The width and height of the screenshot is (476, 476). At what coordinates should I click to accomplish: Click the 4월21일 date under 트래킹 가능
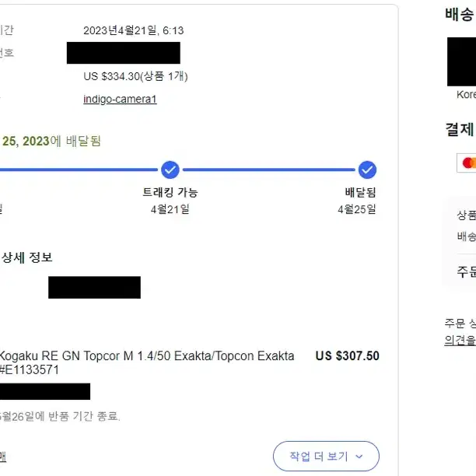170,209
